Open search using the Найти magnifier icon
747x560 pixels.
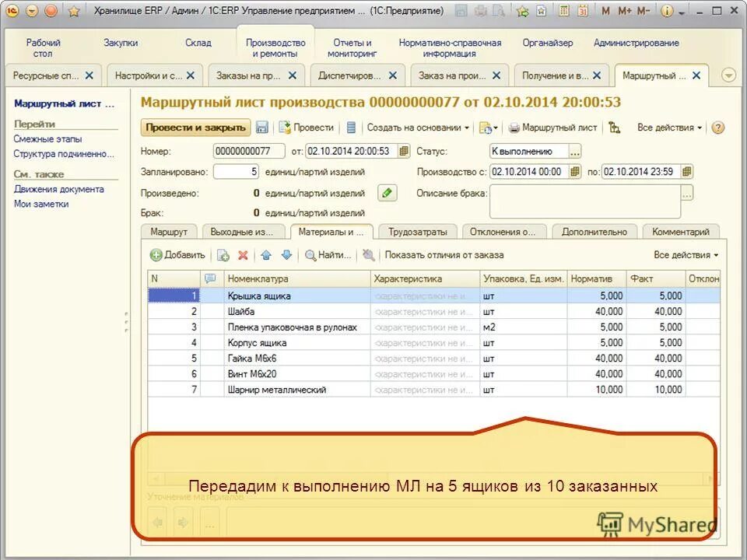point(325,254)
